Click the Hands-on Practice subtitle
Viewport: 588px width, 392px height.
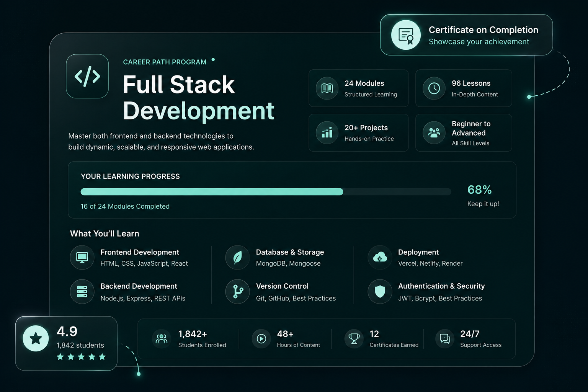pos(369,139)
